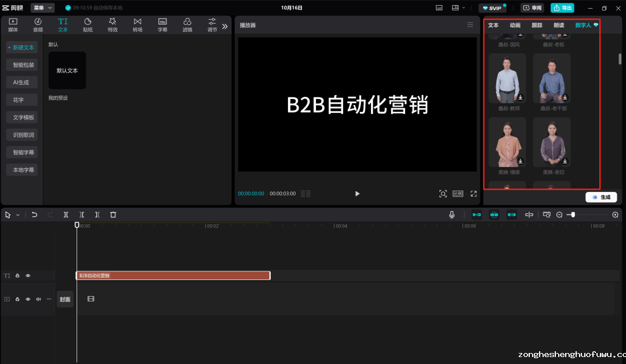Zoom in the timeline with plus icon

(615, 214)
